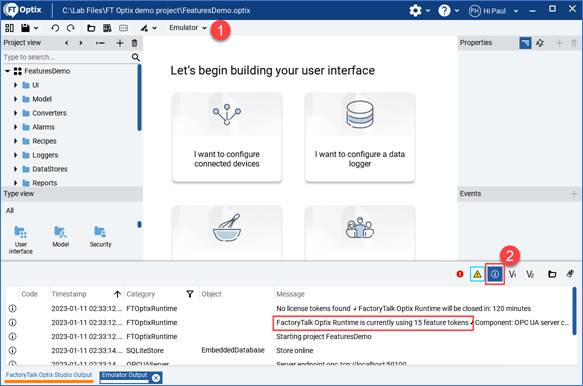This screenshot has width=583, height=386.
Task: Click the Object column header
Action: [x=211, y=294]
